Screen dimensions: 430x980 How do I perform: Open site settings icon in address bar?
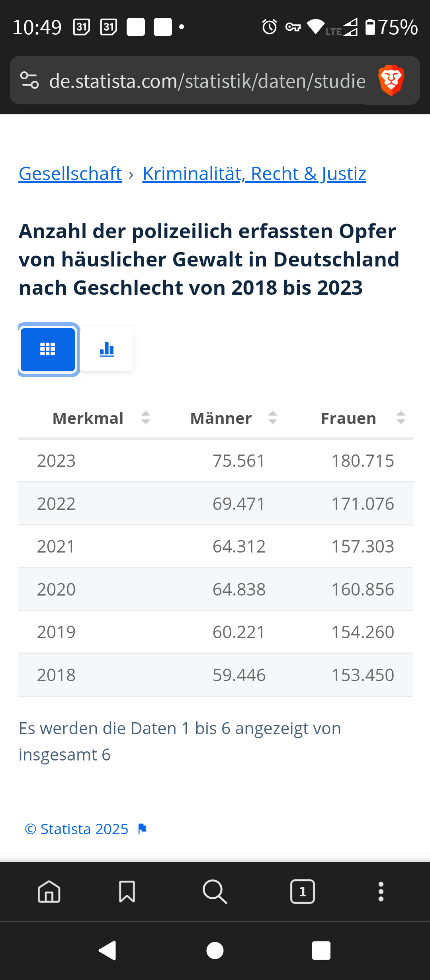[29, 80]
